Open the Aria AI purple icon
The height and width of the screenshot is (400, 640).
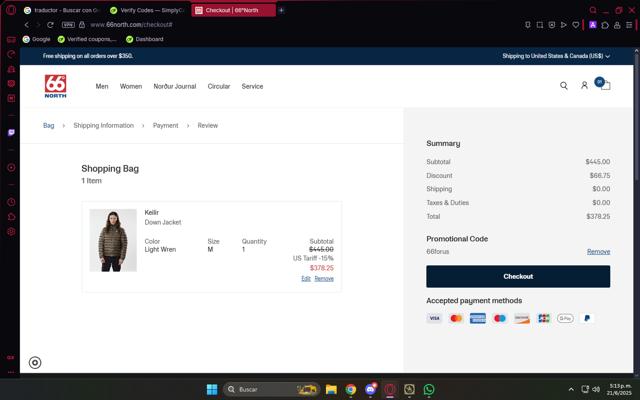pos(593,25)
